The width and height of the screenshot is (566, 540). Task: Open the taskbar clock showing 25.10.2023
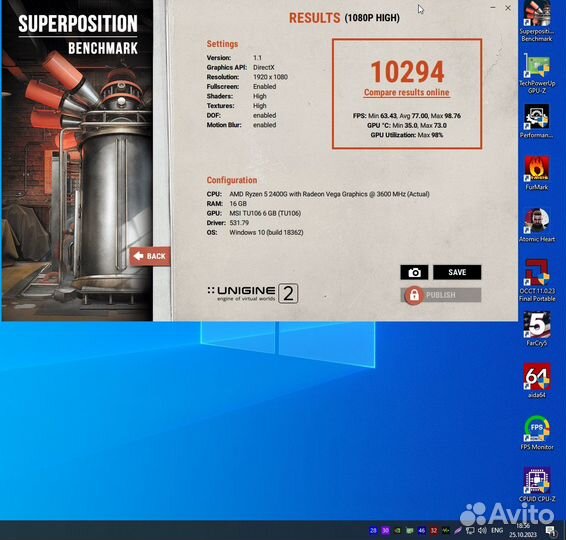point(523,530)
